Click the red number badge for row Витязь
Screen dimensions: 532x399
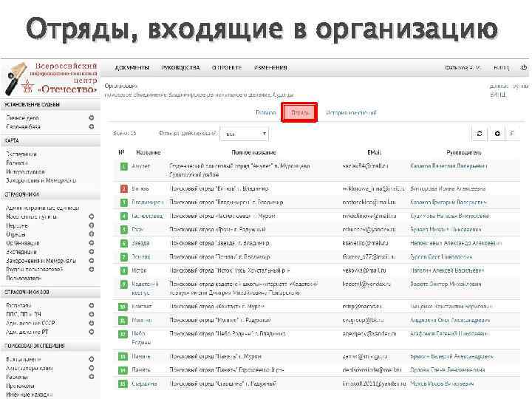click(x=124, y=188)
